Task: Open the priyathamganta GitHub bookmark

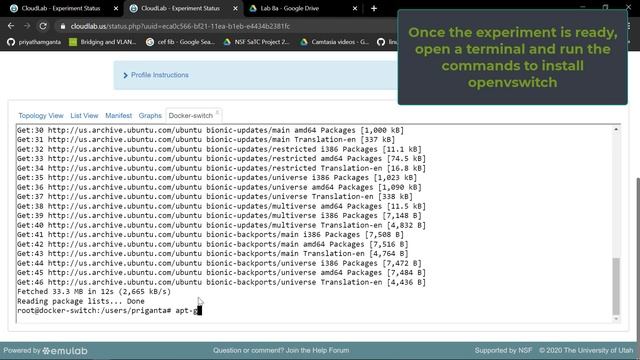Action: [x=34, y=42]
